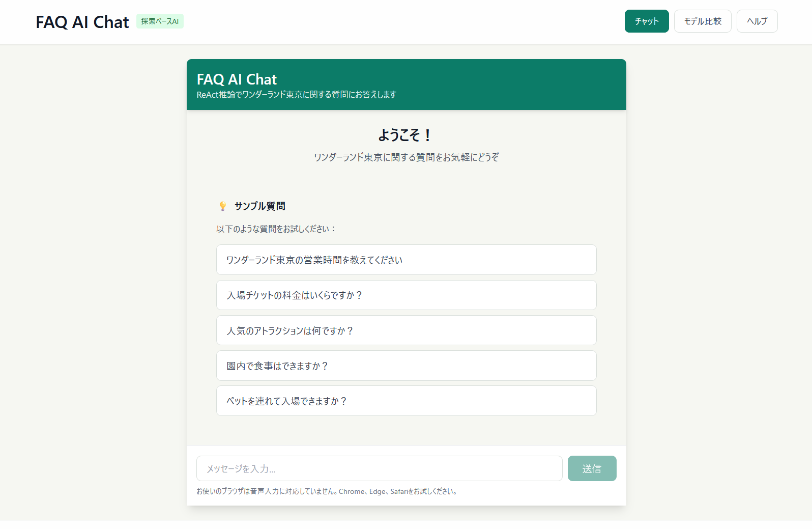Click the お気軽にどうぞ welcome subtitle
Screen dimensions: 812x529
406,157
